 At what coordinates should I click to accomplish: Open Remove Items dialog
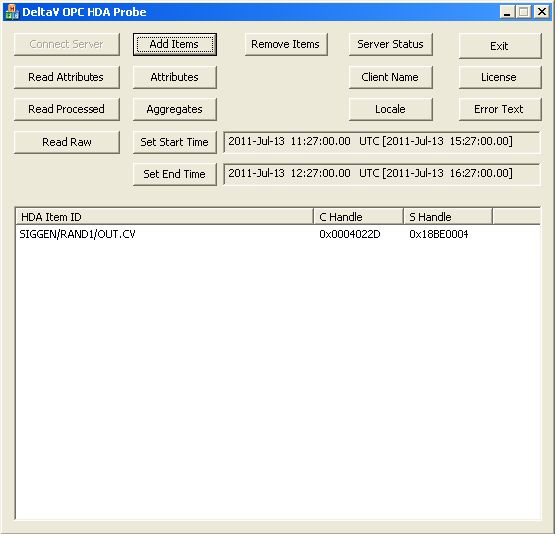pos(286,44)
